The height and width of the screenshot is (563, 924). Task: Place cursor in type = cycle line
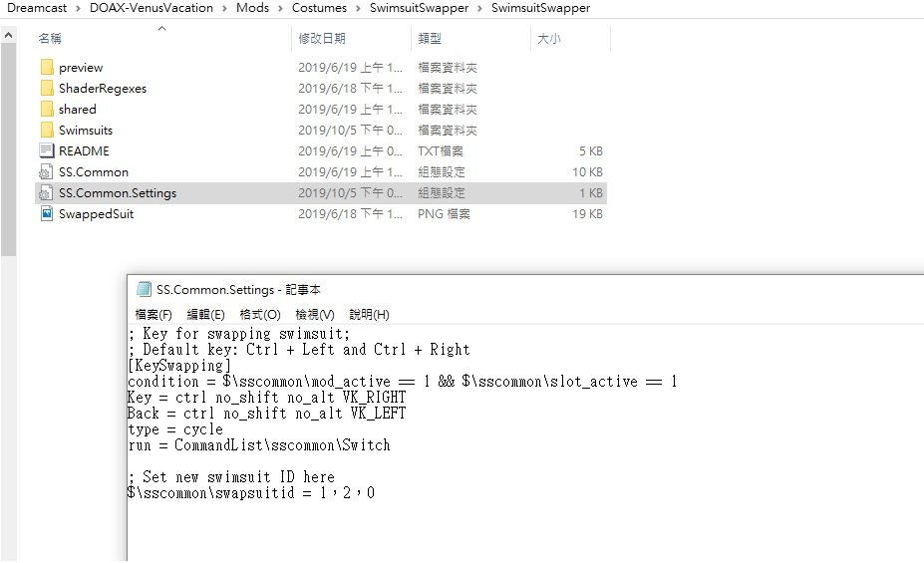point(175,428)
